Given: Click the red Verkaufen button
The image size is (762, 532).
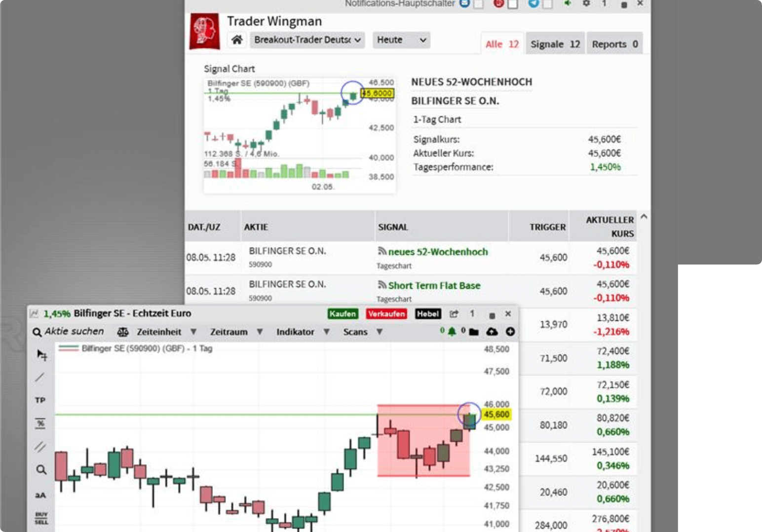Looking at the screenshot, I should (x=386, y=314).
